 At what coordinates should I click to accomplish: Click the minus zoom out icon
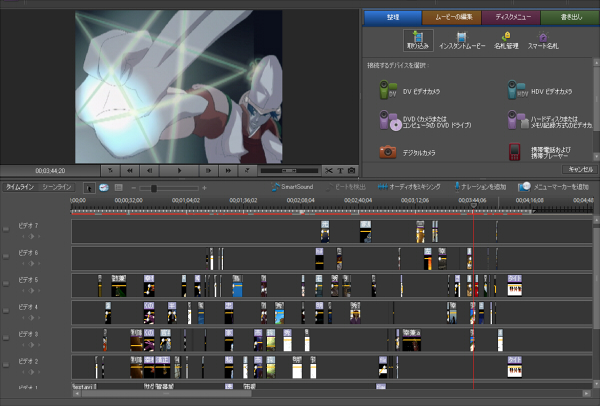click(x=134, y=188)
